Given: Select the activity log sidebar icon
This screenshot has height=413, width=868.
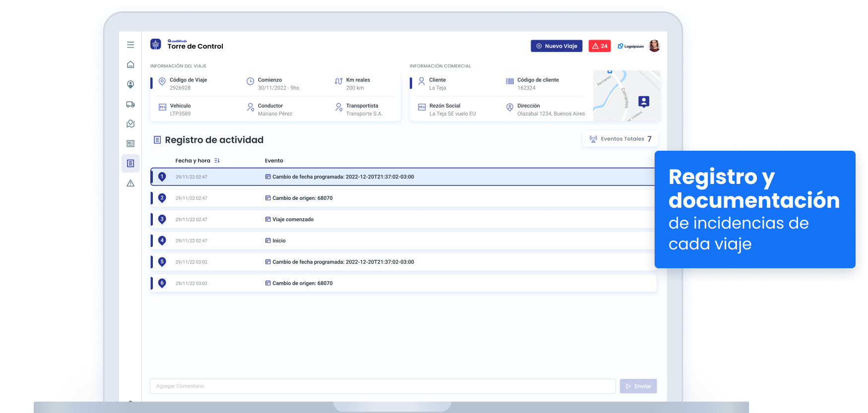Looking at the screenshot, I should [131, 164].
